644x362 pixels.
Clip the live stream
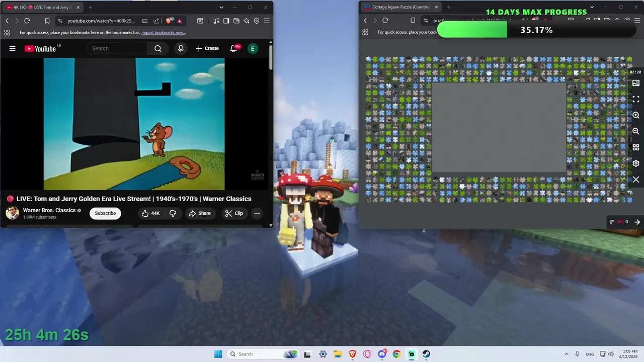pos(234,213)
